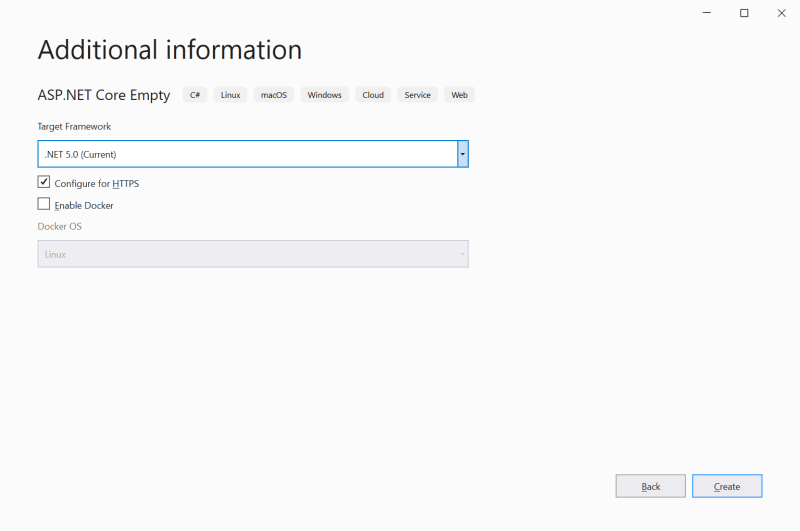Maximize the dialog window
800x531 pixels.
coord(744,13)
